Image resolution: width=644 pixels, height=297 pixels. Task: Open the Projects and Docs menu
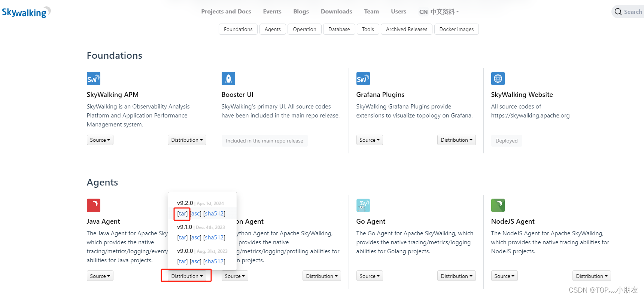[226, 12]
